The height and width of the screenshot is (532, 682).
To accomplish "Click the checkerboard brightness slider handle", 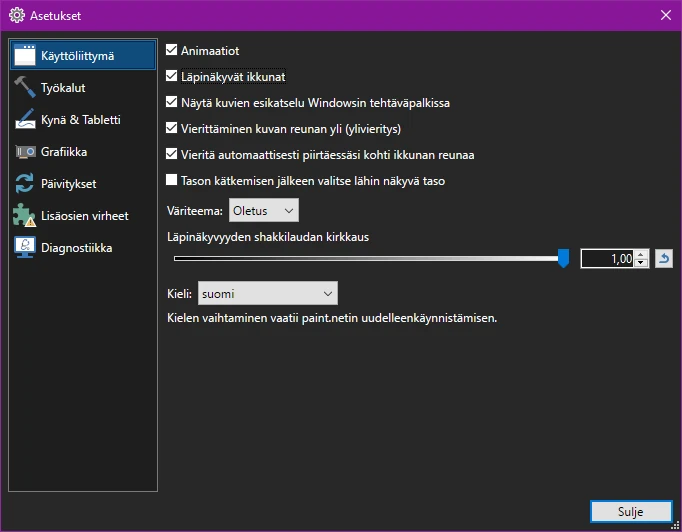I will point(563,259).
